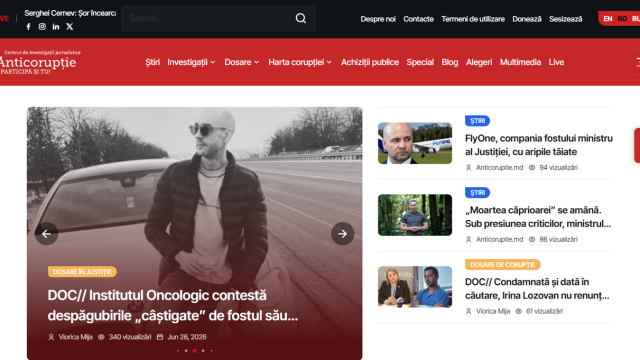Open the Contacte link

pos(418,19)
